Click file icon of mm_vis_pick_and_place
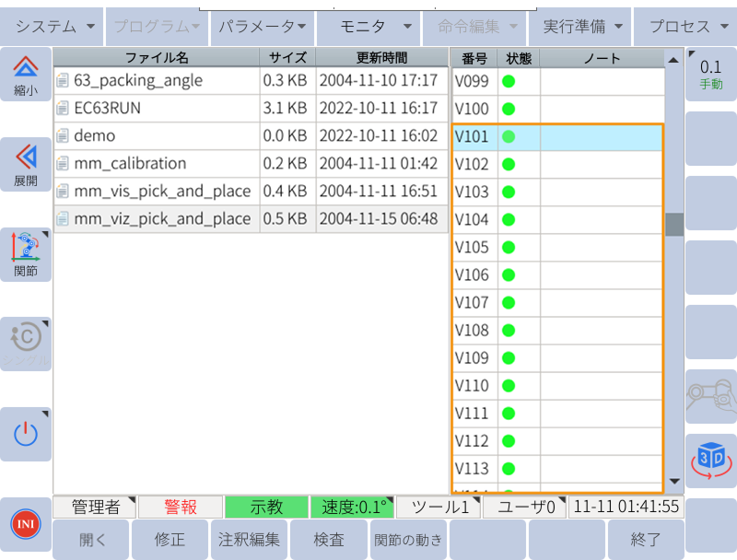Screen dimensions: 737x560 pyautogui.click(x=63, y=192)
